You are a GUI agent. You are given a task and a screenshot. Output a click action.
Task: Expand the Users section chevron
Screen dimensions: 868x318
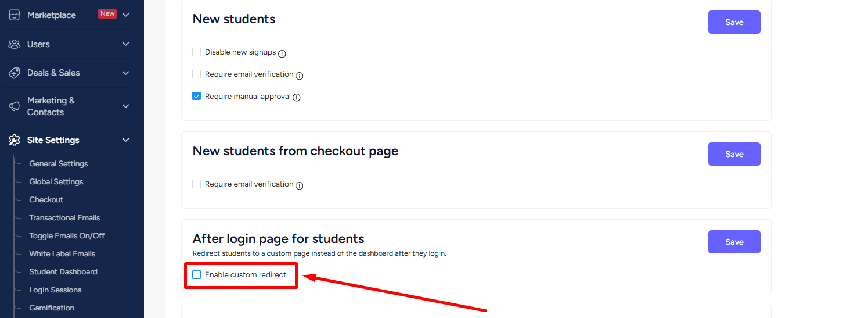(x=126, y=44)
